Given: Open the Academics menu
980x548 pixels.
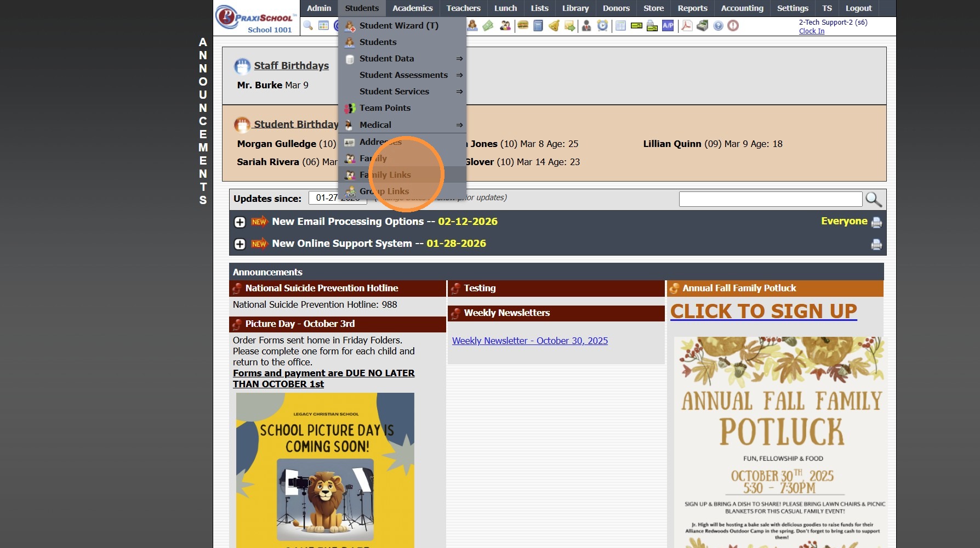Looking at the screenshot, I should [412, 8].
